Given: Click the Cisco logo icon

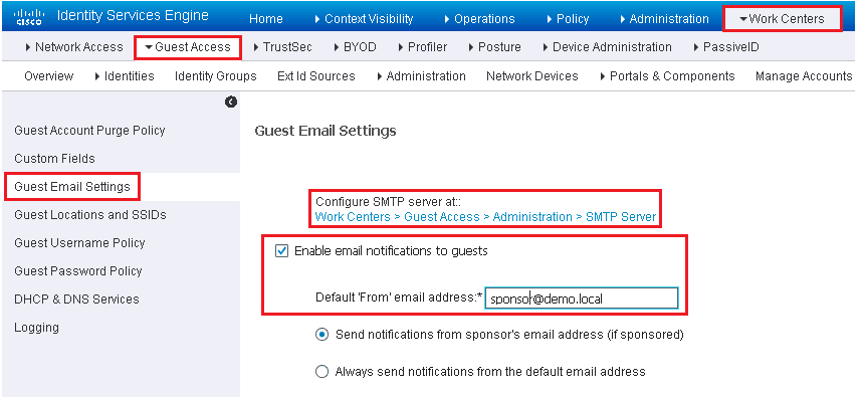Looking at the screenshot, I should tap(29, 17).
